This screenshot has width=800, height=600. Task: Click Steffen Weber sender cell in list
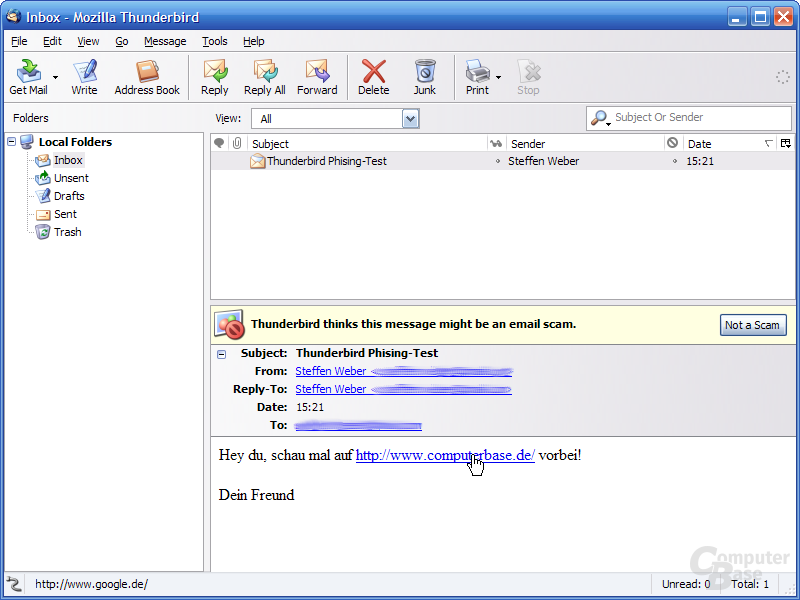543,161
